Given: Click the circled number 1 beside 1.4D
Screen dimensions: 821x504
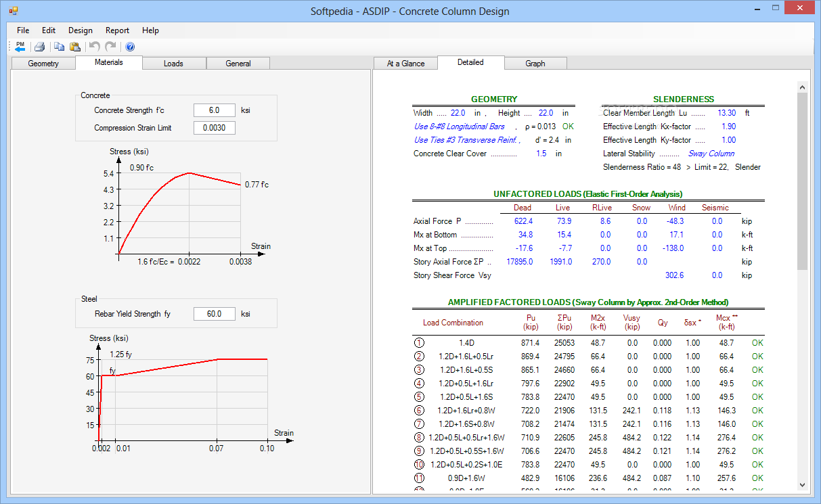Looking at the screenshot, I should pos(419,343).
